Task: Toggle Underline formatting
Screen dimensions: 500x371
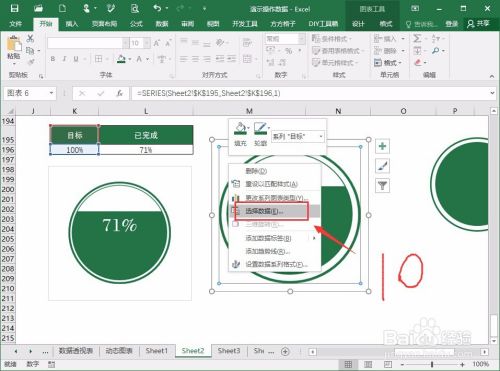Action: click(76, 59)
